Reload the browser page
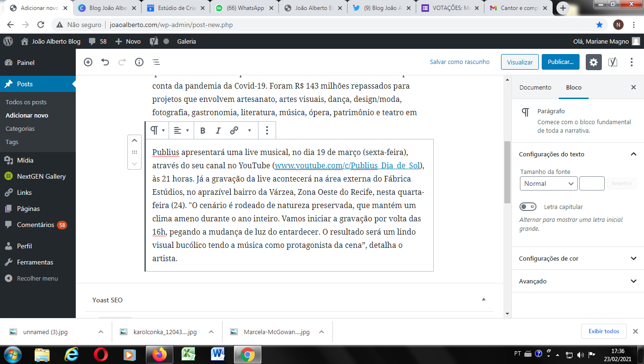This screenshot has width=644, height=364. tap(41, 25)
